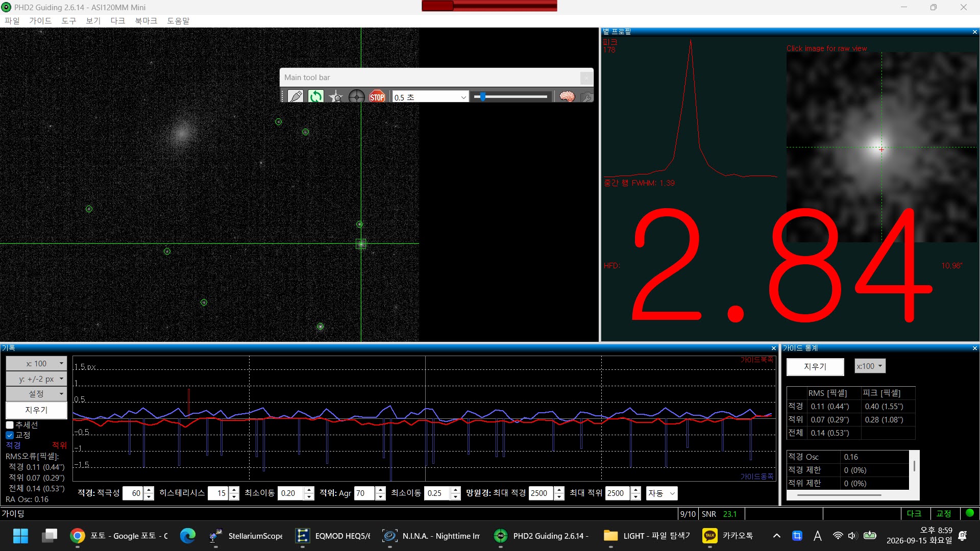Click the red STOP icon
The image size is (980, 551).
[x=377, y=96]
